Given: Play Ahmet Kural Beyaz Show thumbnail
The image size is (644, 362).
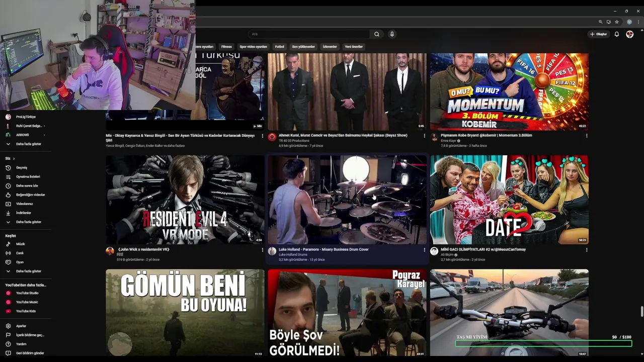Looking at the screenshot, I should tap(347, 92).
